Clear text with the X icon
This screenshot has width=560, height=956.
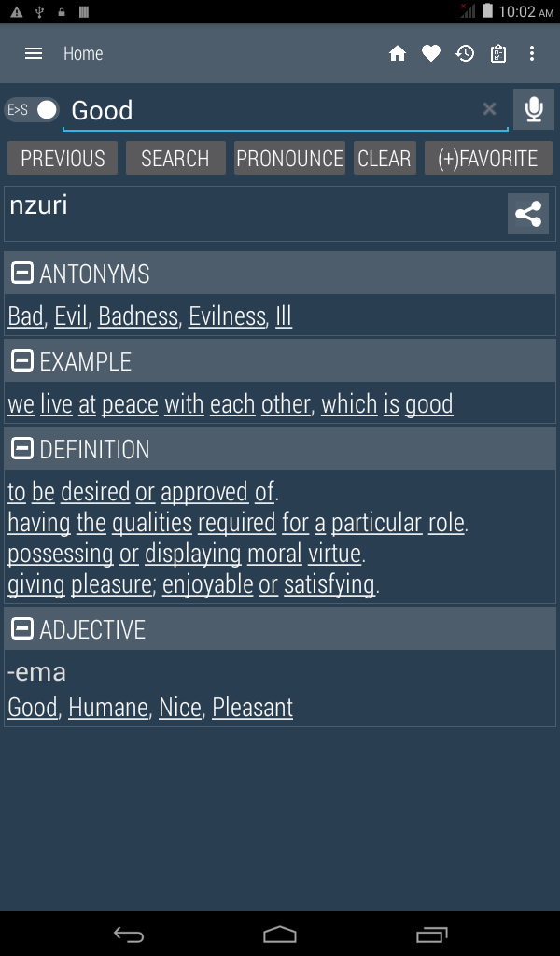click(x=489, y=109)
